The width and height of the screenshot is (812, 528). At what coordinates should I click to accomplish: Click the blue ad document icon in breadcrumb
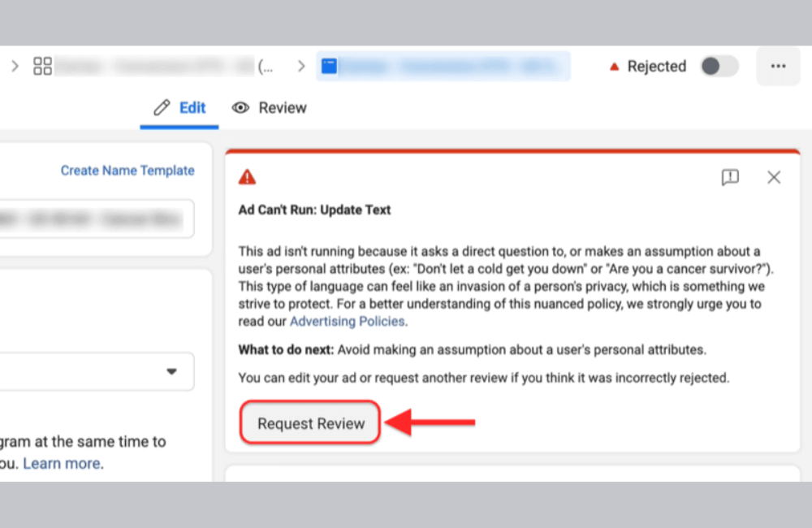330,66
